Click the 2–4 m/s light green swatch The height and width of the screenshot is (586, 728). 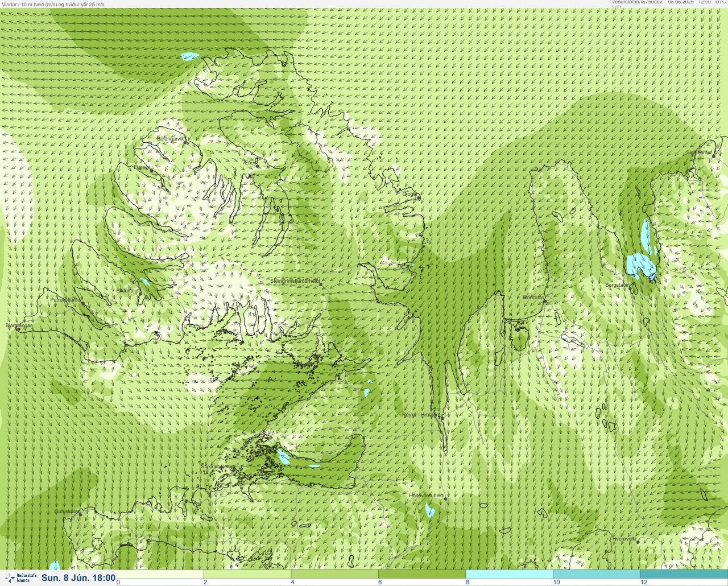coord(247,574)
